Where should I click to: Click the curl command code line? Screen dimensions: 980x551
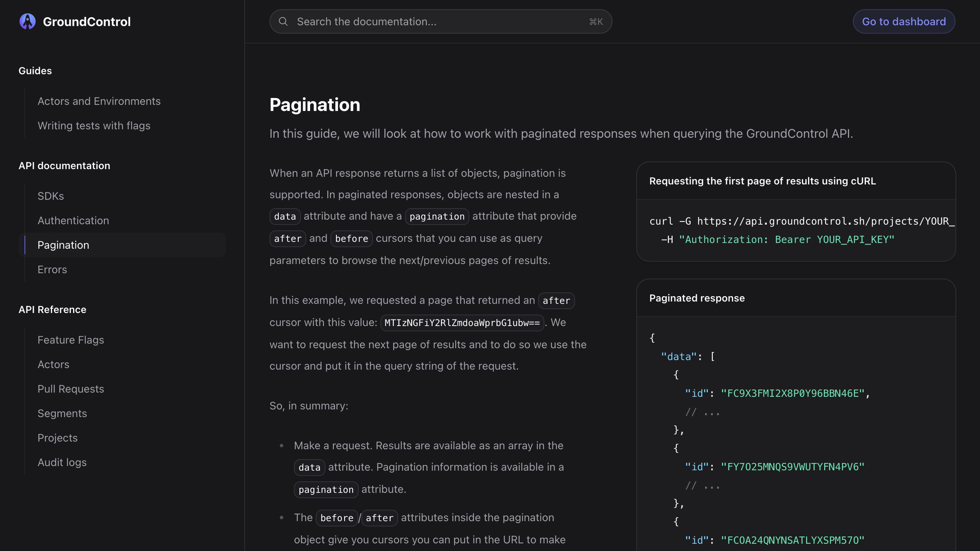pos(802,221)
